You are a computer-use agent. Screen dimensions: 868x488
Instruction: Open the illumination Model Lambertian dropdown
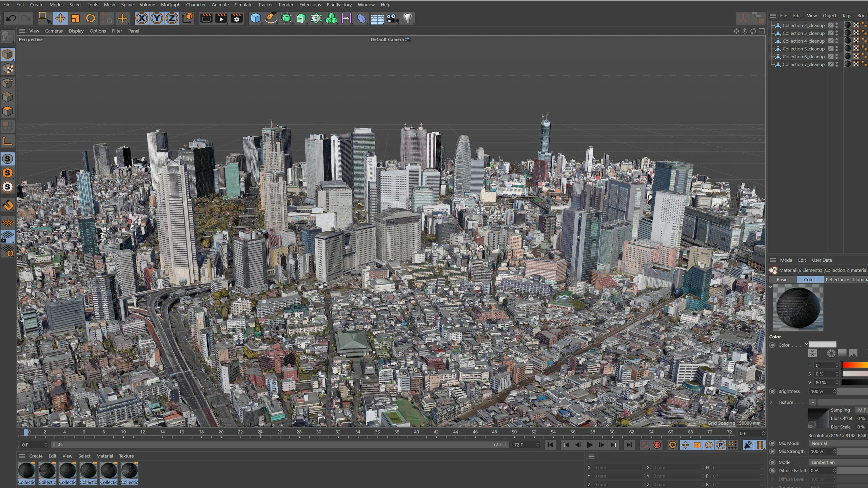[x=838, y=462]
